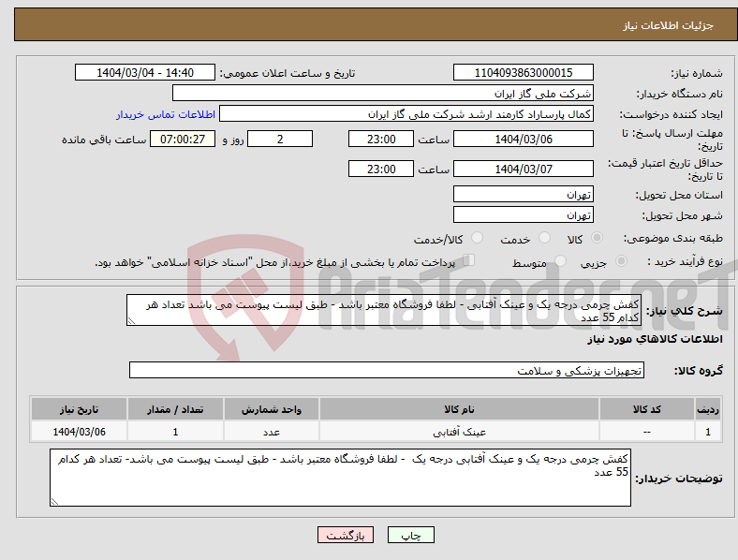738x560 pixels.
Task: Click the response deadline date 1404/03/06 field
Action: point(523,139)
